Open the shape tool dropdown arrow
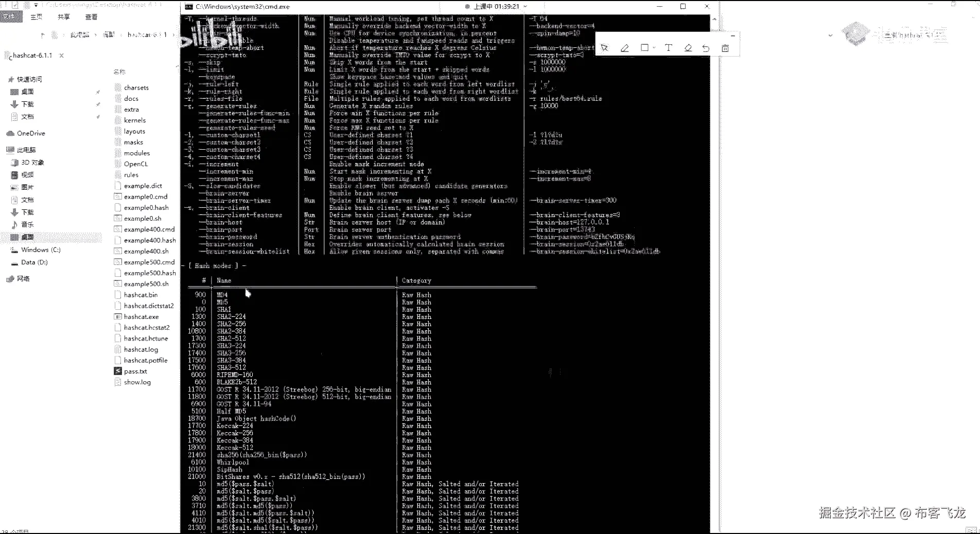Screen dimensions: 980x534 654,48
